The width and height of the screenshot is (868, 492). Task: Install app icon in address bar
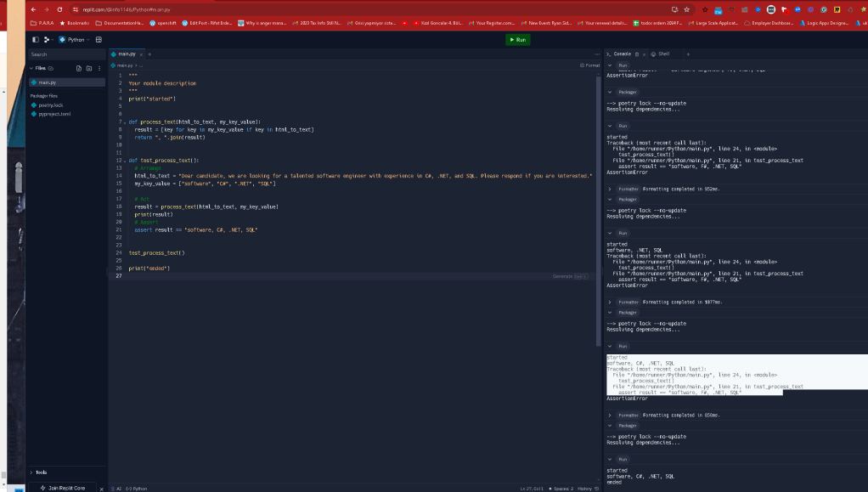[674, 9]
